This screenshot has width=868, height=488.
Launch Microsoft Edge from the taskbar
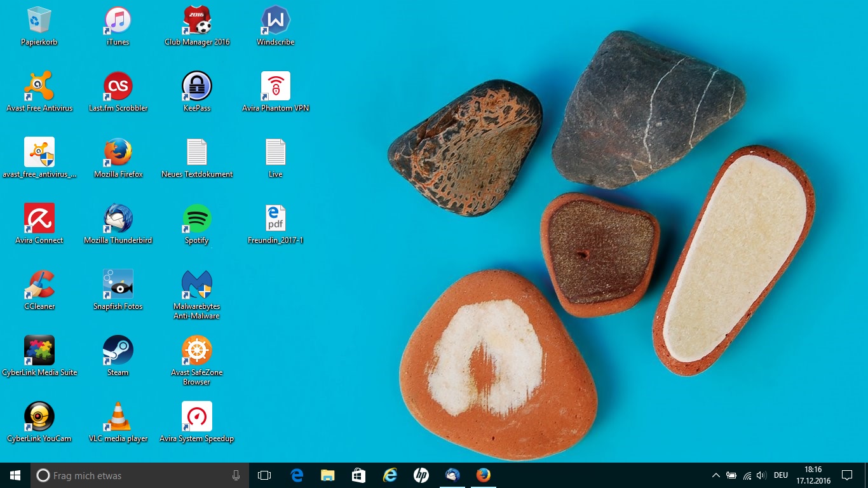coord(297,475)
